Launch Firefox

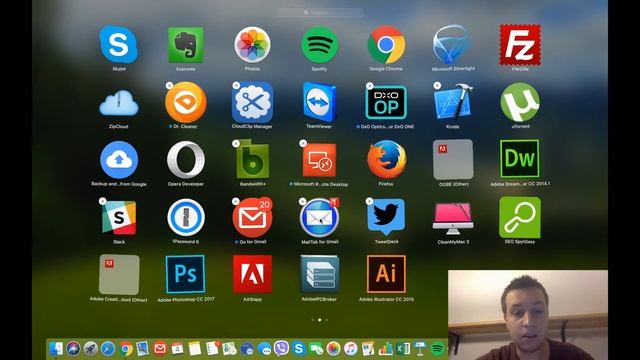[x=386, y=160]
